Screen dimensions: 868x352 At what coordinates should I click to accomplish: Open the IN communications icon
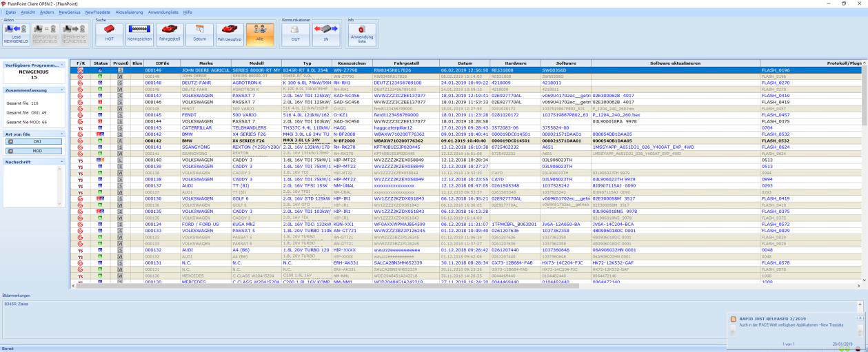coord(325,34)
